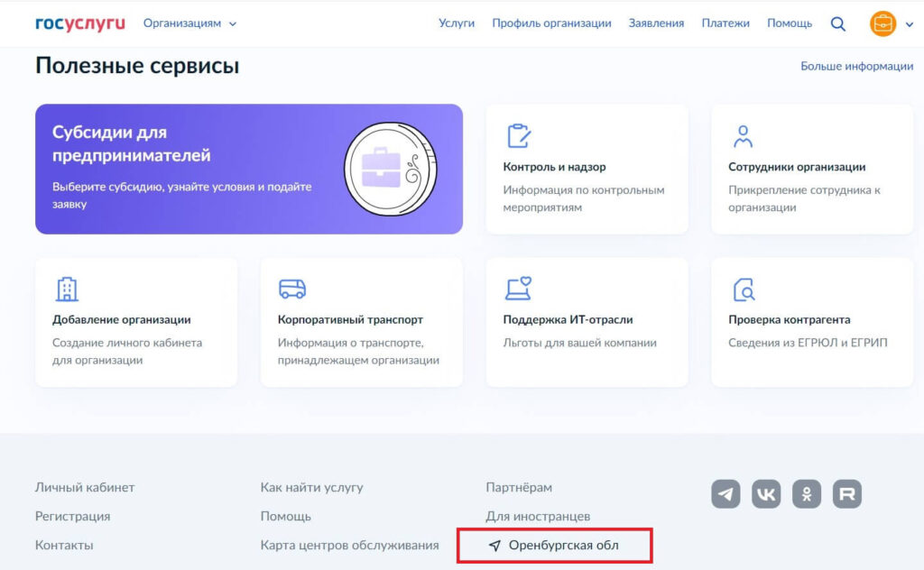This screenshot has height=570, width=924.
Task: Click 'Сведения из ЕГРЮЛ и ЕГРИП' text
Action: [x=808, y=343]
